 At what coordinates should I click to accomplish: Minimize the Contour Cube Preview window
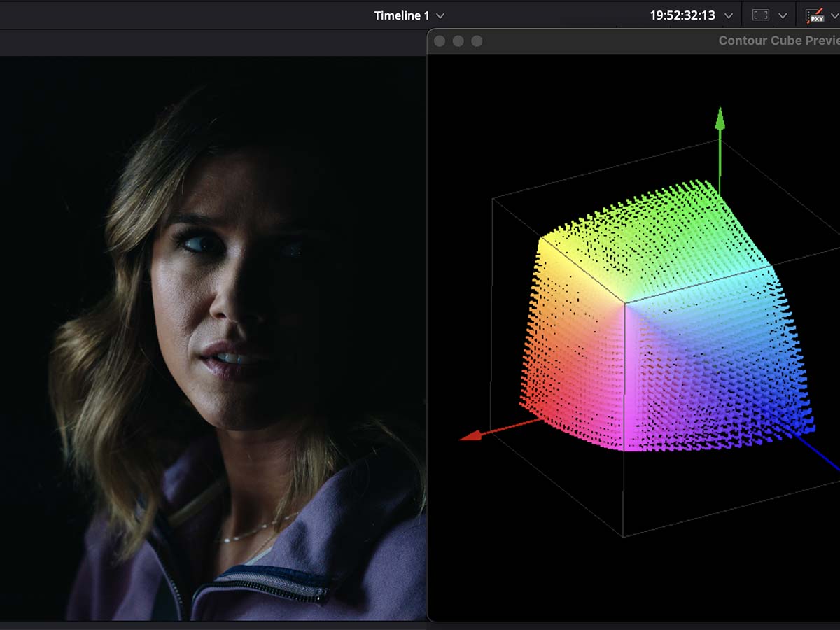click(458, 41)
